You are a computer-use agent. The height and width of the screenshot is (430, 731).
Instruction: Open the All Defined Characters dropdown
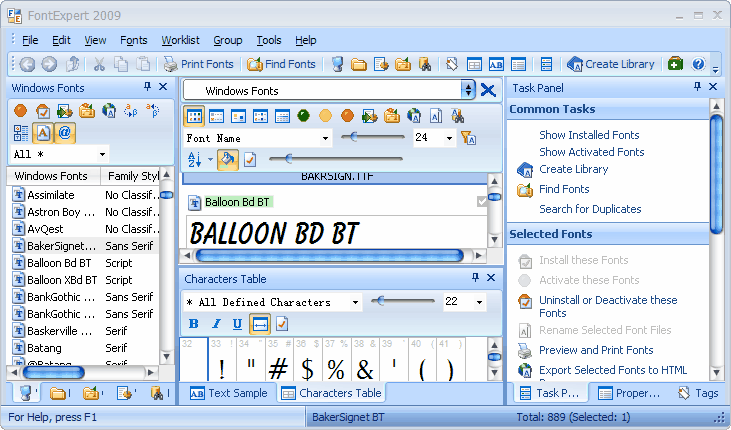tap(356, 302)
